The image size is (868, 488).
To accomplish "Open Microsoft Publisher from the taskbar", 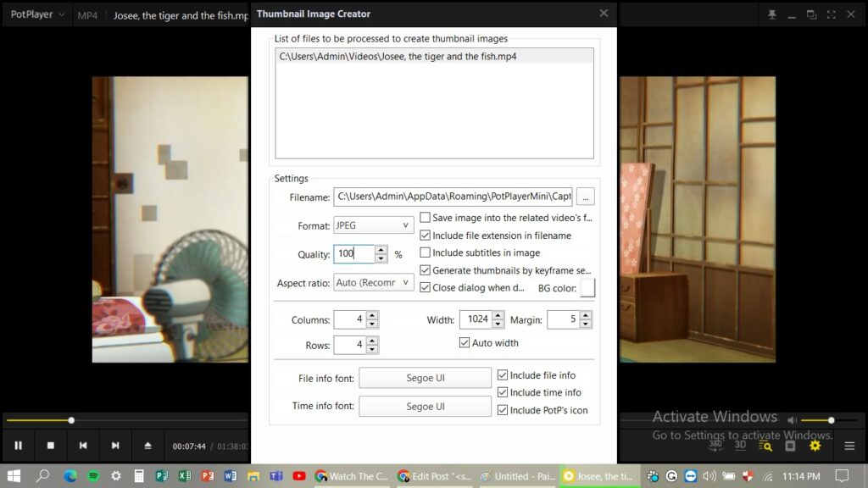I will pyautogui.click(x=162, y=476).
